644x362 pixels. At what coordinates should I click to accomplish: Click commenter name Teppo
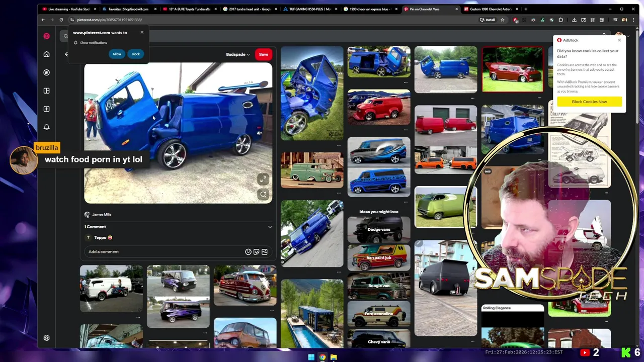100,238
